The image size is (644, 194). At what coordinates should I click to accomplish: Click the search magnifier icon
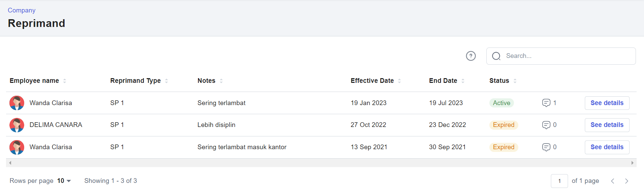(496, 56)
